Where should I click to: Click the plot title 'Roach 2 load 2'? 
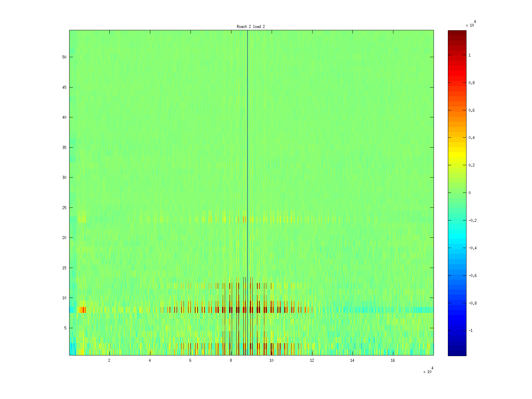pos(251,27)
